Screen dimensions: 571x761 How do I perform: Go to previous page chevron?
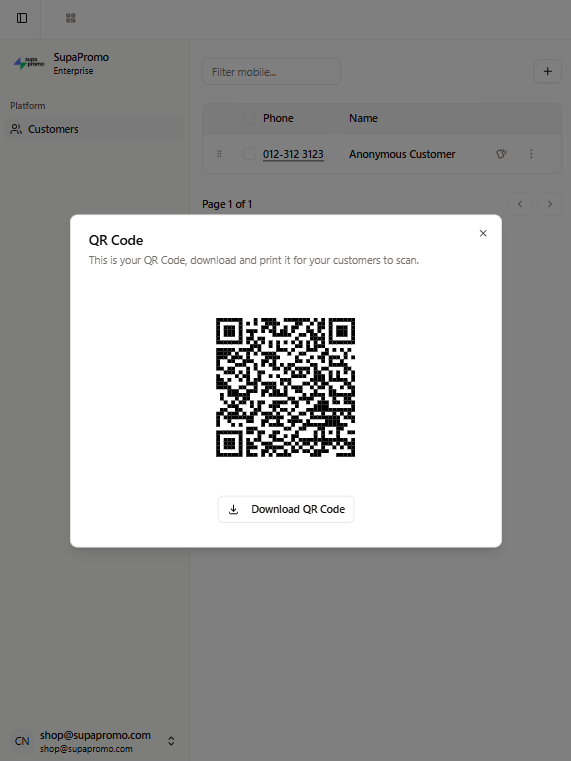pyautogui.click(x=520, y=204)
